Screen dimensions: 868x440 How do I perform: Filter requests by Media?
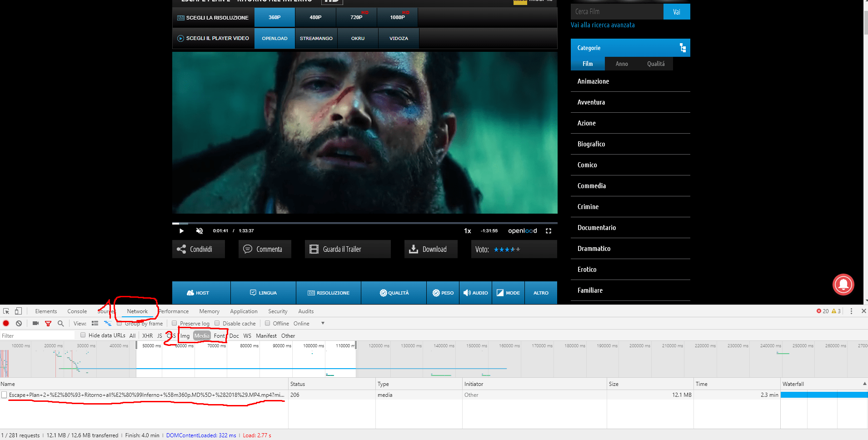(202, 336)
